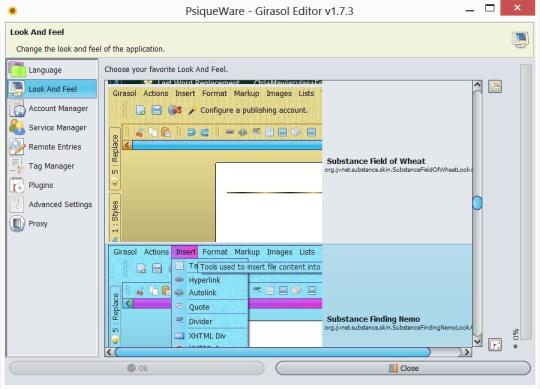Open the Language settings page
This screenshot has width=540, height=389.
[52, 70]
